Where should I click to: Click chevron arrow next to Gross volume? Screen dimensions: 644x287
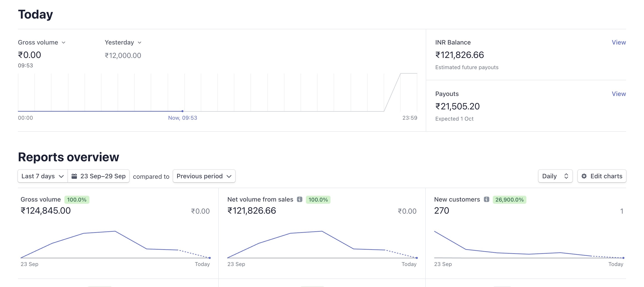click(64, 43)
